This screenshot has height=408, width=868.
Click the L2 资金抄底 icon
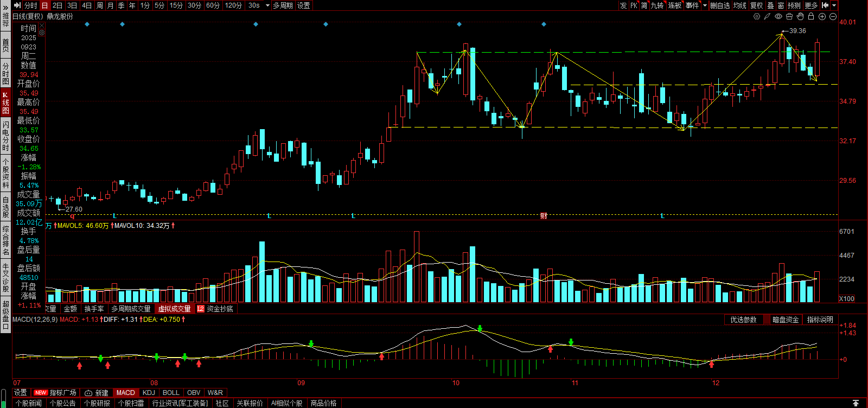[x=200, y=309]
